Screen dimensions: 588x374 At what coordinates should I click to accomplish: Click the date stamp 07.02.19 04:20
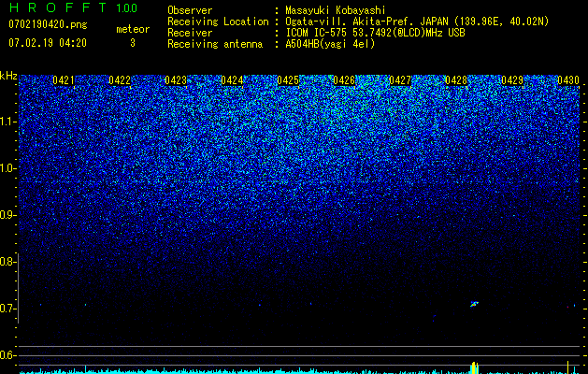point(48,43)
